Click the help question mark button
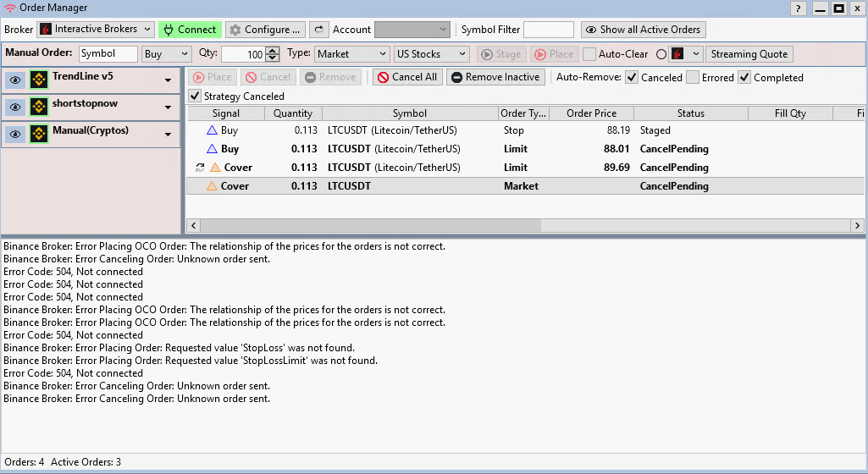The image size is (868, 474). 798,8
